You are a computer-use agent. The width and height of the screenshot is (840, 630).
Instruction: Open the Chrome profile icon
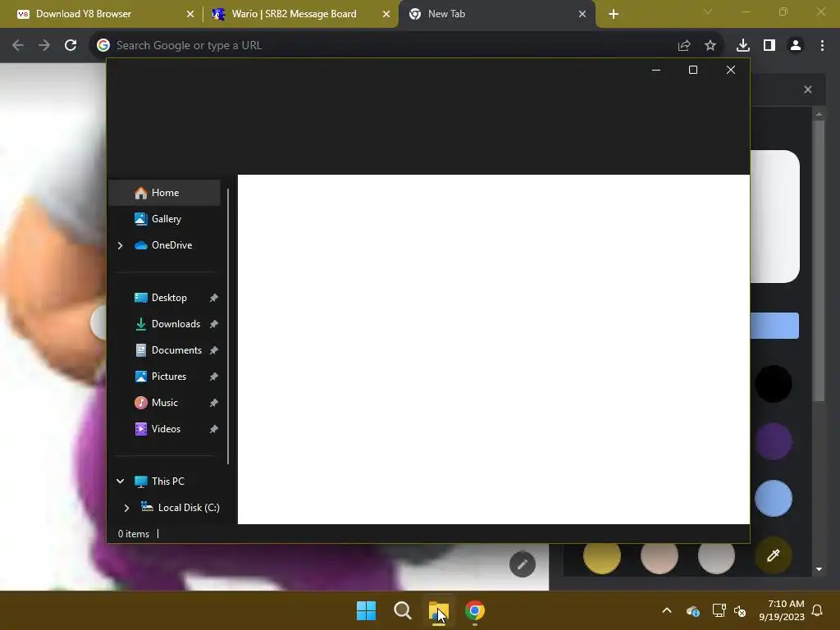(x=796, y=46)
